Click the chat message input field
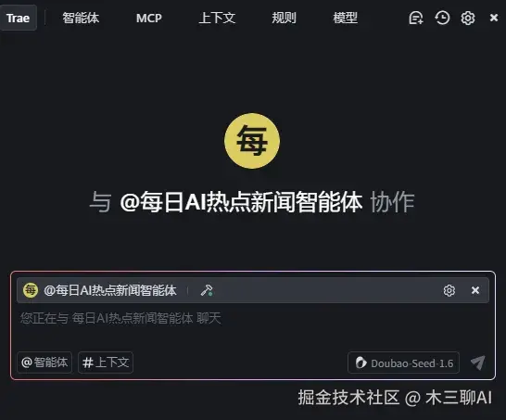The width and height of the screenshot is (506, 420). (253, 326)
